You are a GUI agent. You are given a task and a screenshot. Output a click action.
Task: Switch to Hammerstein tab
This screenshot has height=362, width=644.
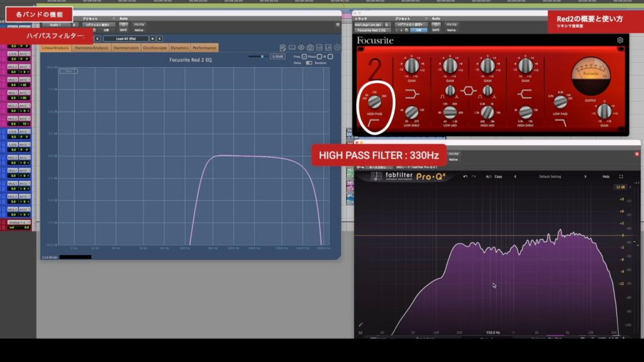(x=126, y=48)
